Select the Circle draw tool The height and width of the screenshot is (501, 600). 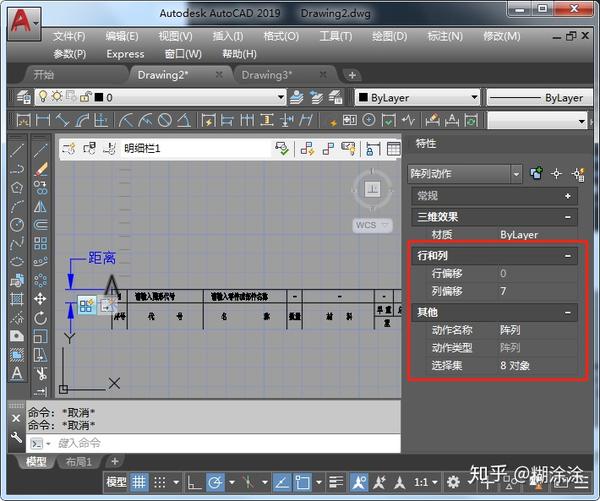(x=17, y=225)
